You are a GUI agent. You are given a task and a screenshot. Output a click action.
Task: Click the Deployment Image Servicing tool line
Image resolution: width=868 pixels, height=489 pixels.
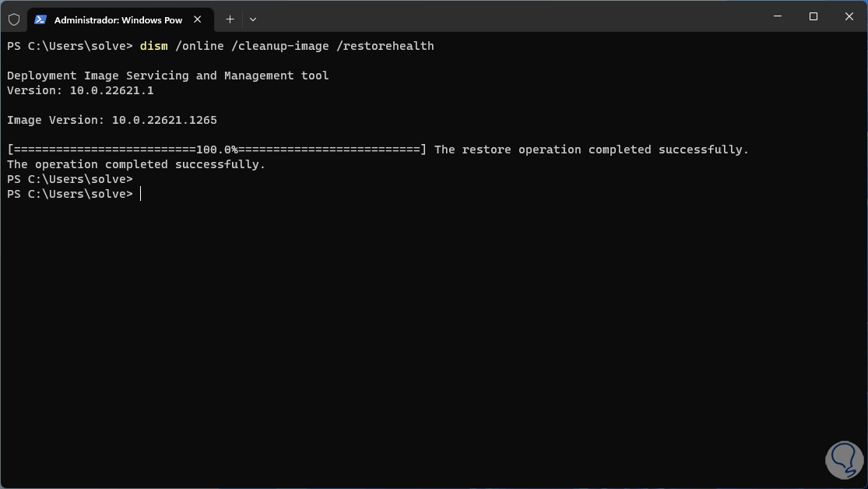coord(167,76)
